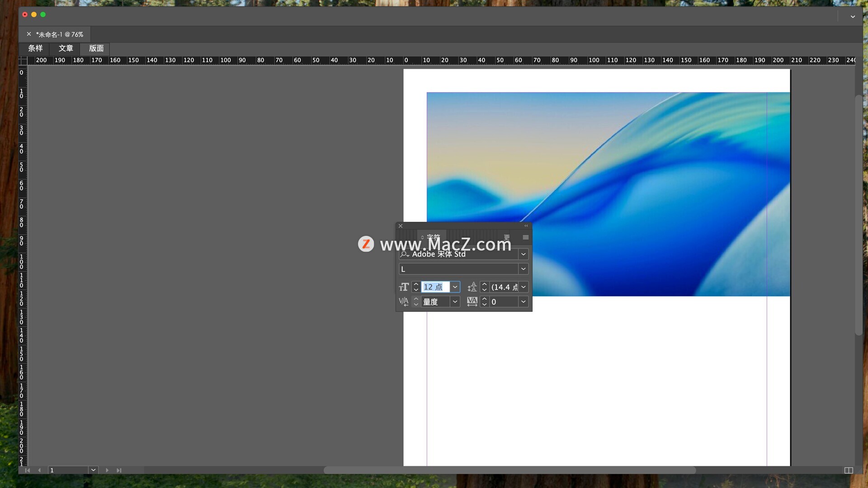Step the 量度 kerning value

coord(416,302)
